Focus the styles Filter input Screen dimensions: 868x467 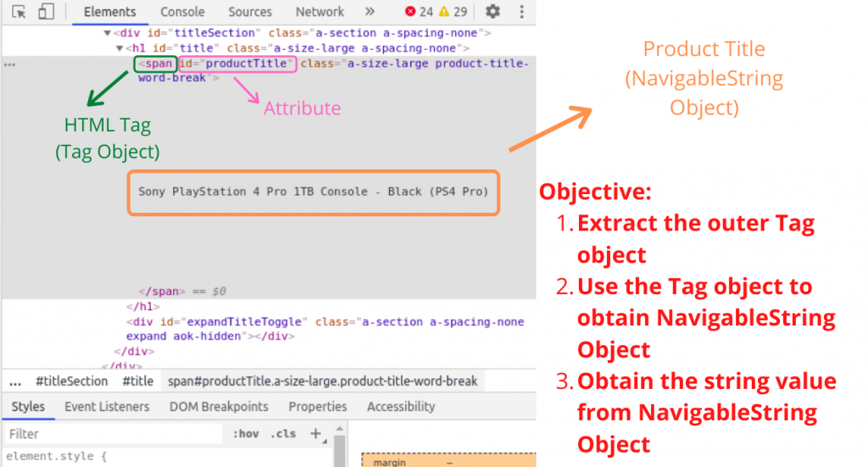[114, 434]
